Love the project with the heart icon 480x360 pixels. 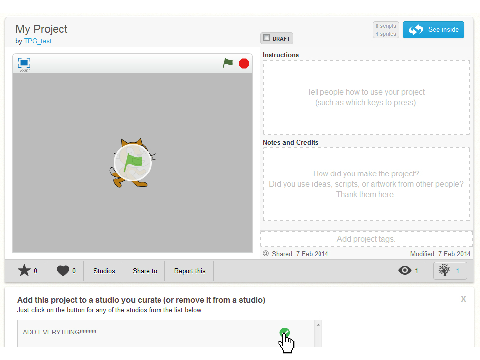coord(63,270)
